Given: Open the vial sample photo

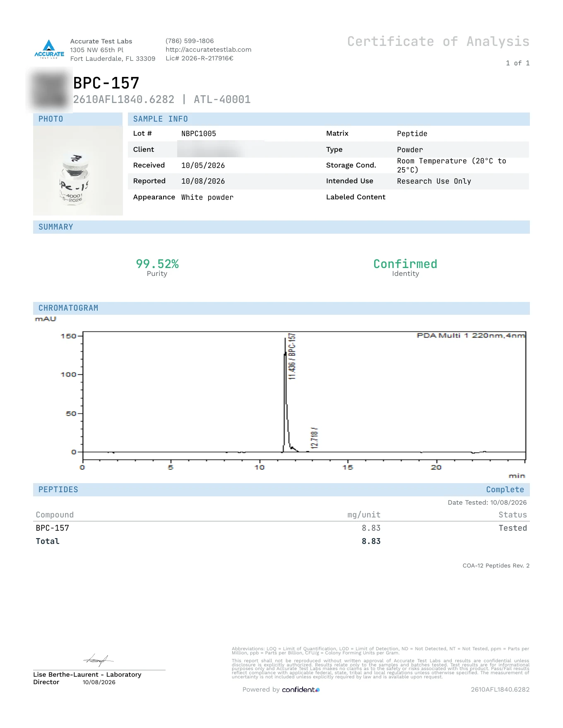Looking at the screenshot, I should tap(78, 171).
